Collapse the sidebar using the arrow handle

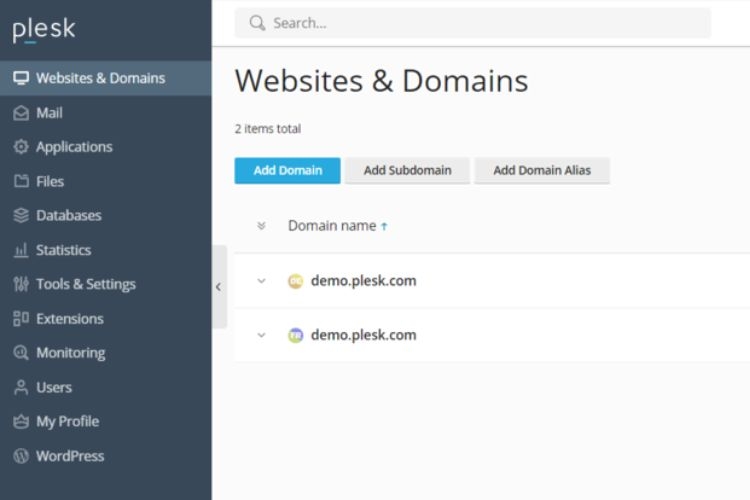click(218, 287)
